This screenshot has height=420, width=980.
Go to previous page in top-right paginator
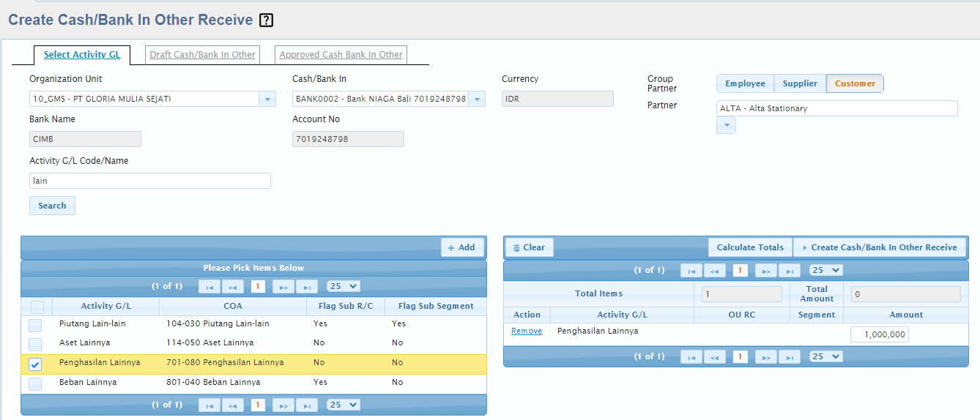click(715, 270)
